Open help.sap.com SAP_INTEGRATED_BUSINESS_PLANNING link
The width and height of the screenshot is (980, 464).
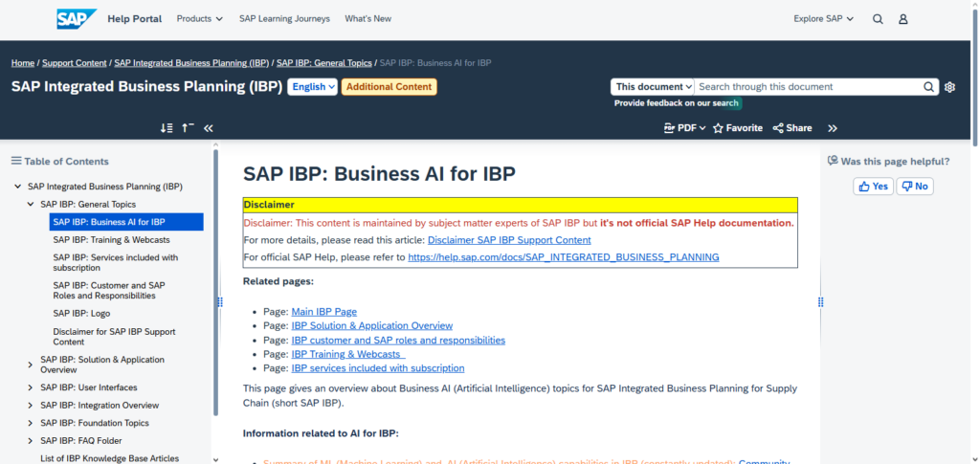(564, 256)
